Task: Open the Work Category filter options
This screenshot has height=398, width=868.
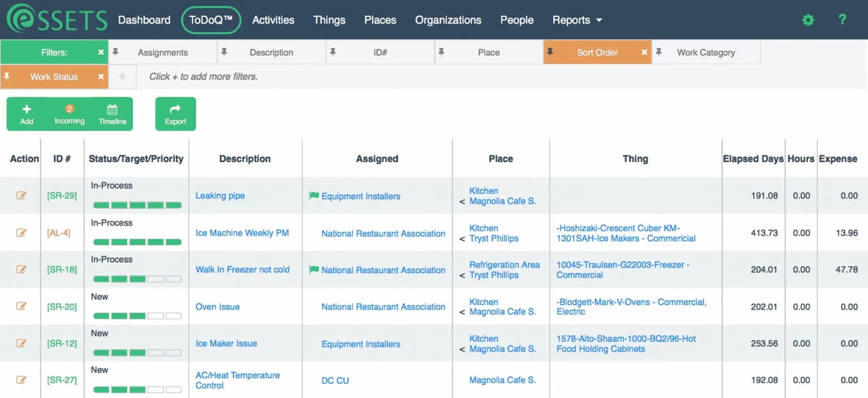Action: 706,53
